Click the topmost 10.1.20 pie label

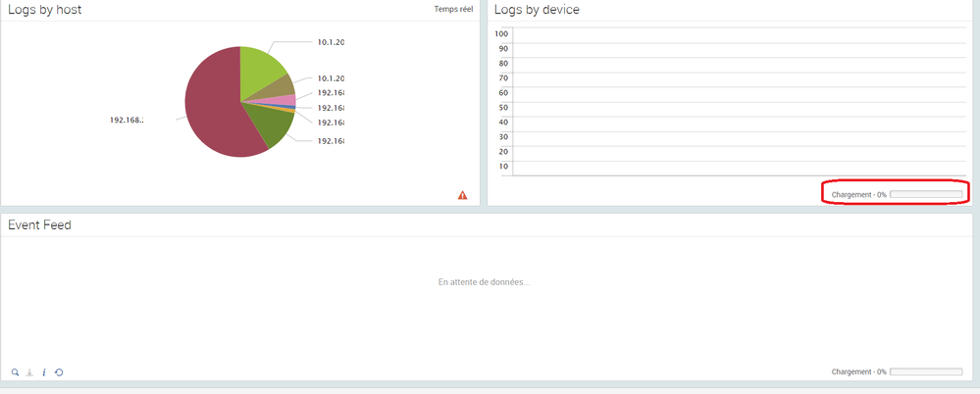[331, 42]
